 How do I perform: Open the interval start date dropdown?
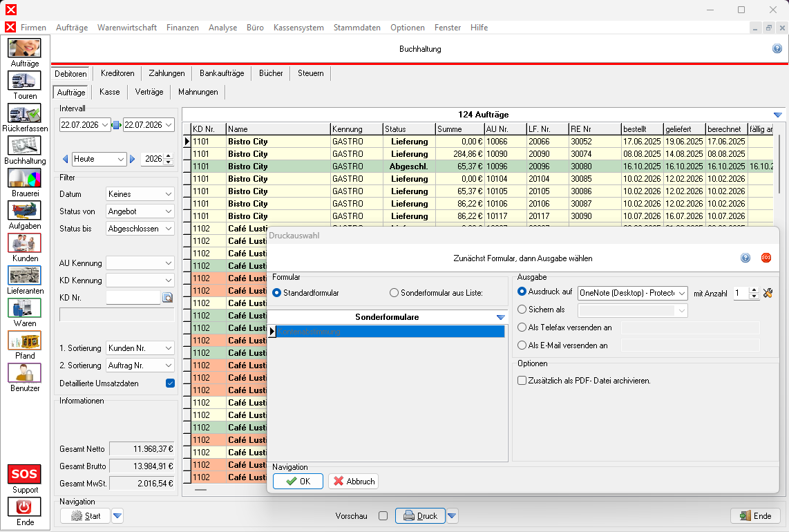pos(104,125)
